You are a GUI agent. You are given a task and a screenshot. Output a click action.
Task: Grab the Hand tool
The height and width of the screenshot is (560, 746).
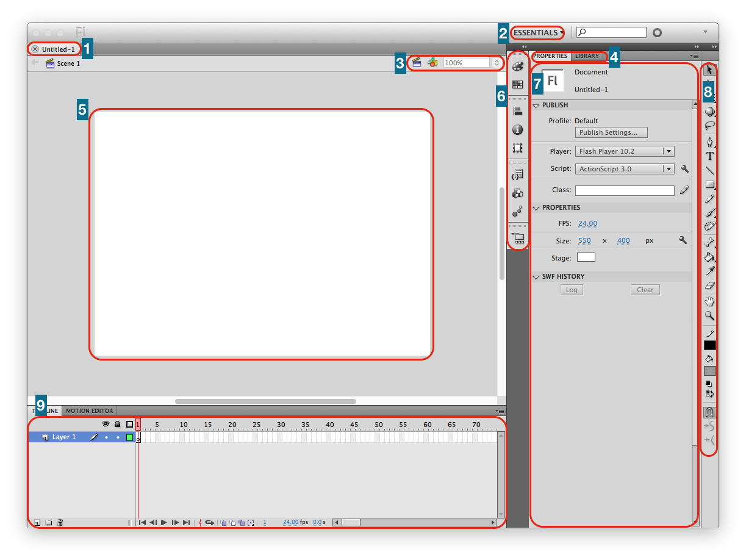(709, 301)
